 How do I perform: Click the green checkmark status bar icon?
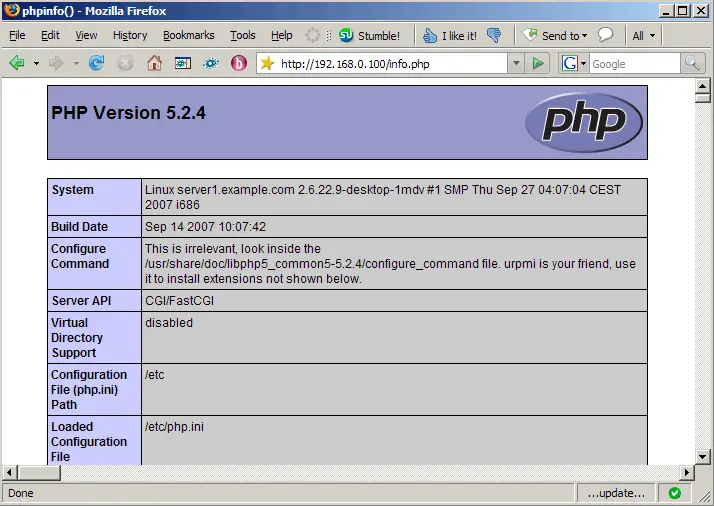coord(675,493)
